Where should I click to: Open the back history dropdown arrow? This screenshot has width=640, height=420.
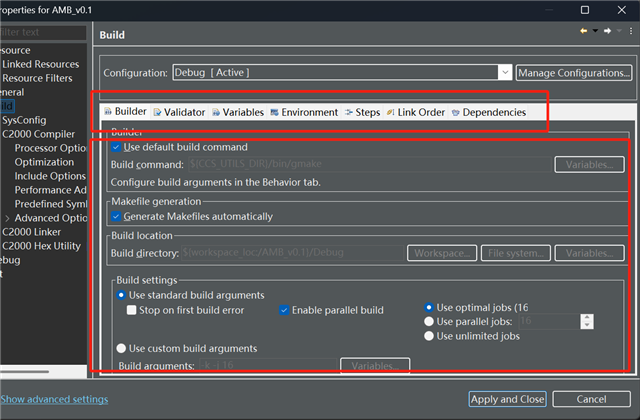[x=595, y=32]
